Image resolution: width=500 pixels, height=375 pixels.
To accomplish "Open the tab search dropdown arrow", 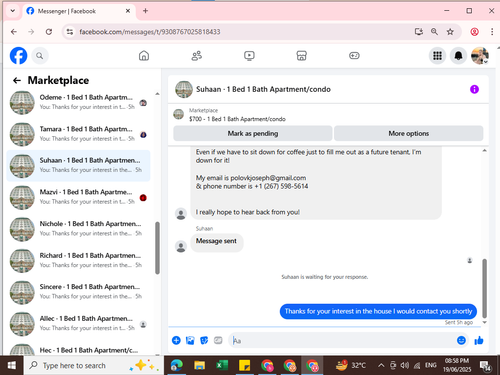I will 13,11.
